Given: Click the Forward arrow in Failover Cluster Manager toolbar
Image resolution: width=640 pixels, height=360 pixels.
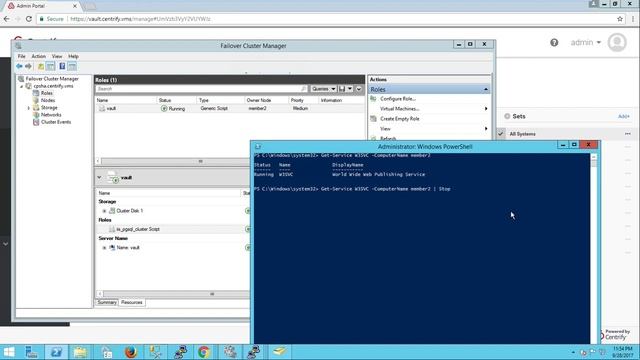Looking at the screenshot, I should tap(28, 66).
